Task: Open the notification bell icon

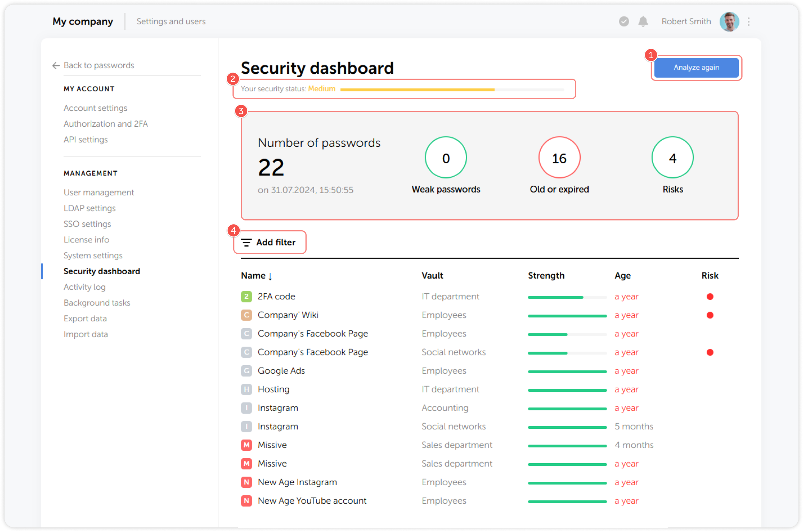Action: point(643,22)
